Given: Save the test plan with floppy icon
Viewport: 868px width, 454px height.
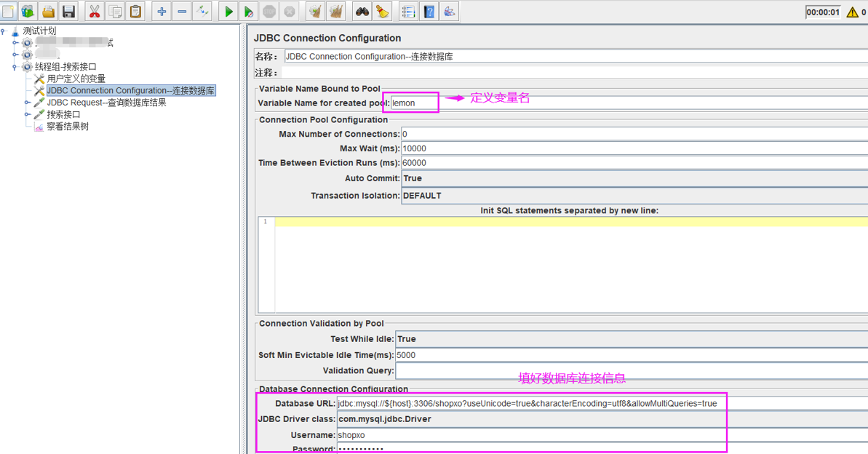Looking at the screenshot, I should click(68, 12).
